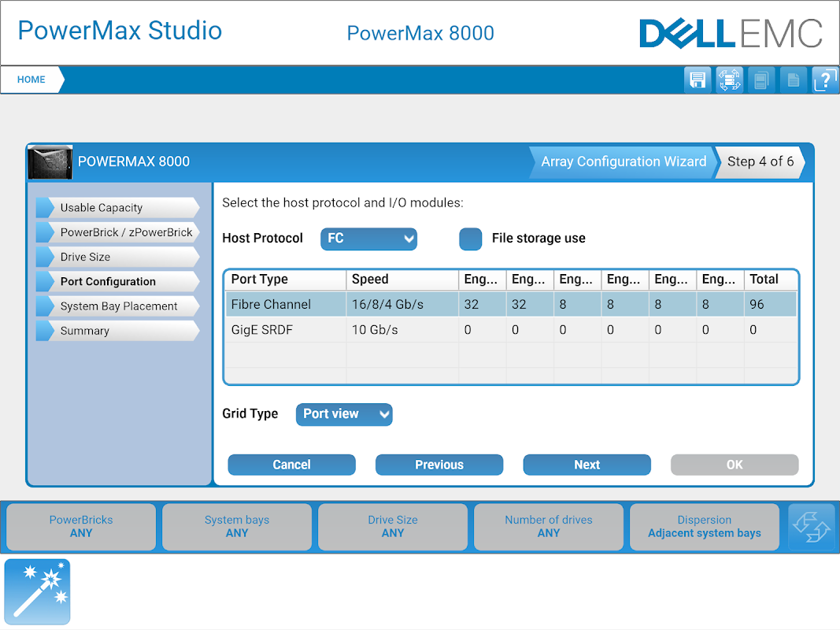This screenshot has width=840, height=630.
Task: Select System Bay Placement wizard step
Action: pyautogui.click(x=118, y=306)
